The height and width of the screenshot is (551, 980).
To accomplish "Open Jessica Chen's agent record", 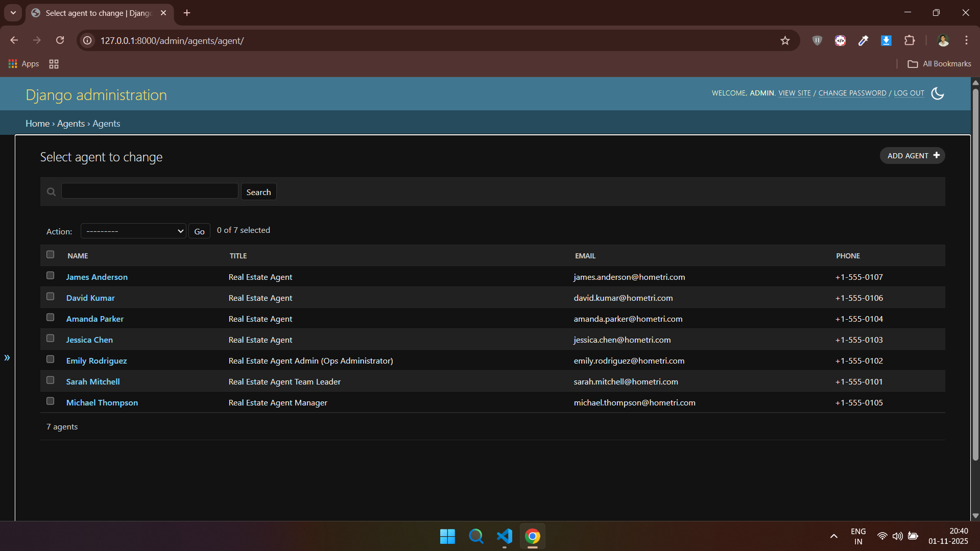I will tap(89, 340).
